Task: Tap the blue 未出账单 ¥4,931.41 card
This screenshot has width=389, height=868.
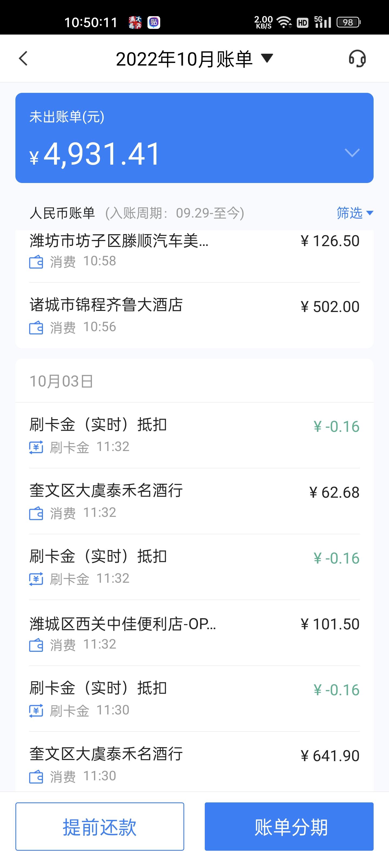Action: 194,138
